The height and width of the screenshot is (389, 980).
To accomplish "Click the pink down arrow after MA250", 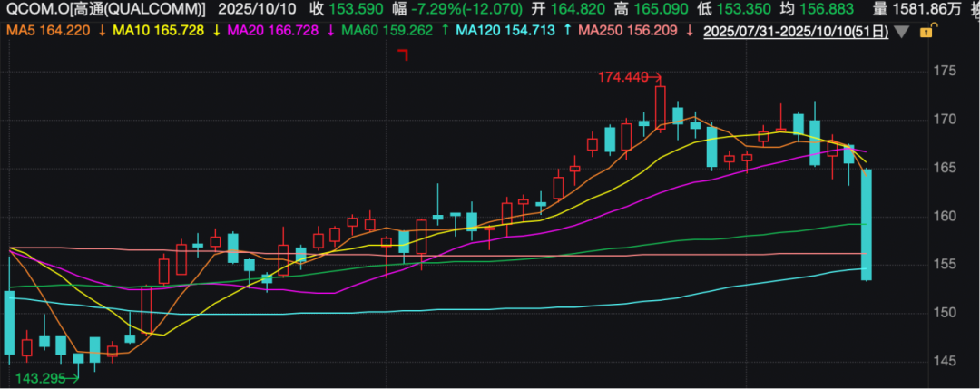I will pyautogui.click(x=691, y=31).
